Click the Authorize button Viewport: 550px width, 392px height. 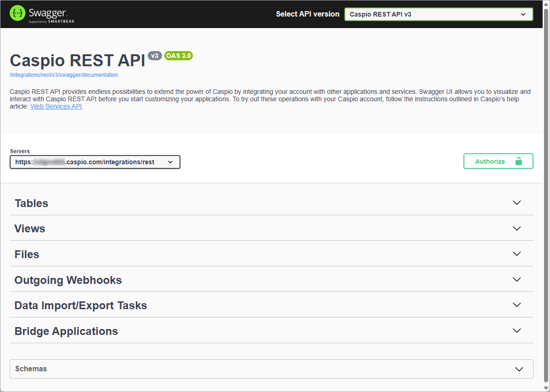498,161
